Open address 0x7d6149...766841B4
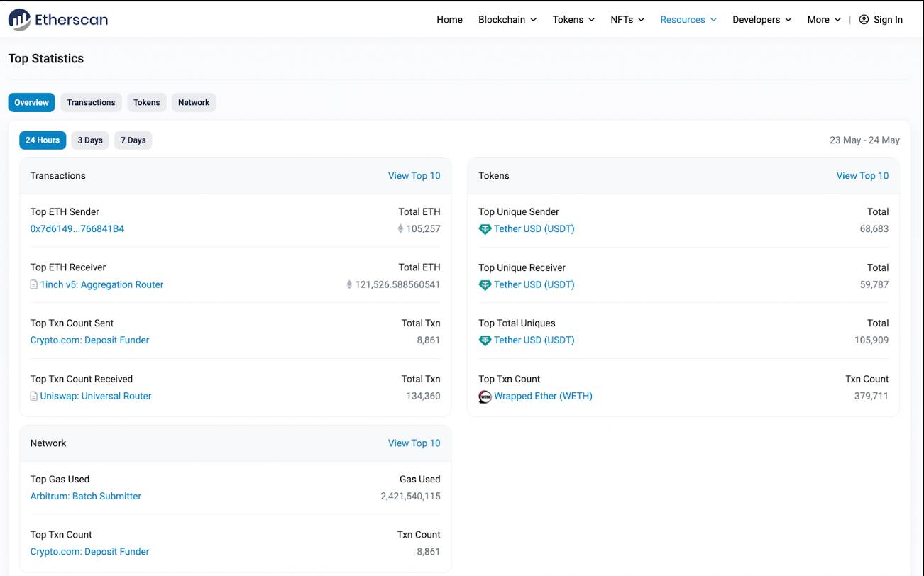 point(77,229)
